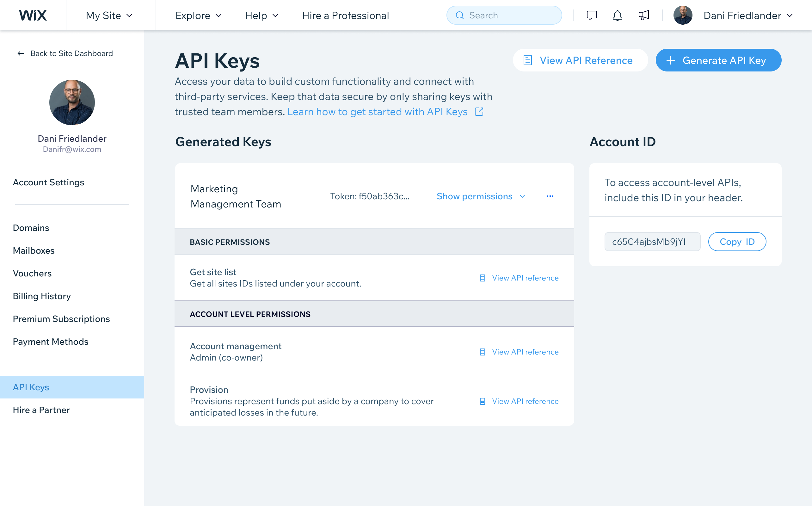Open the megaphone announcements icon

pos(644,15)
